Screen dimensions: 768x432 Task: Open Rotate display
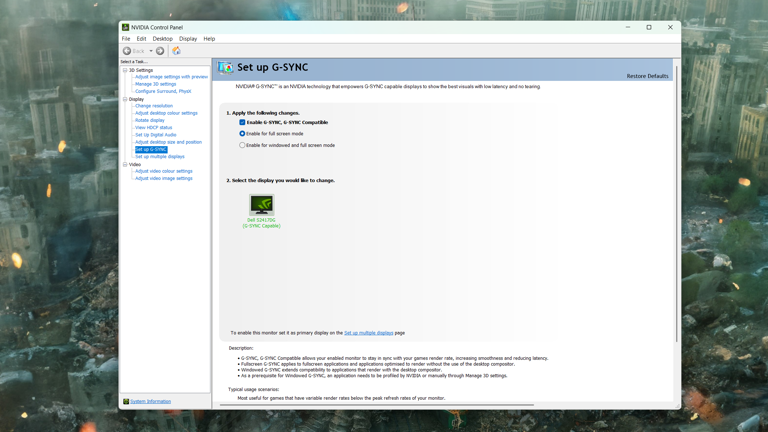click(x=150, y=120)
